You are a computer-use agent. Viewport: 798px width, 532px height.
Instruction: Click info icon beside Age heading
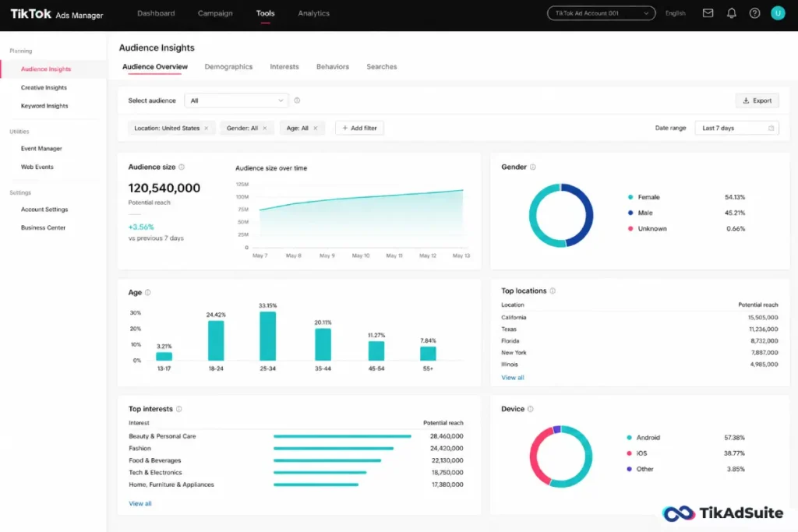[x=148, y=292]
